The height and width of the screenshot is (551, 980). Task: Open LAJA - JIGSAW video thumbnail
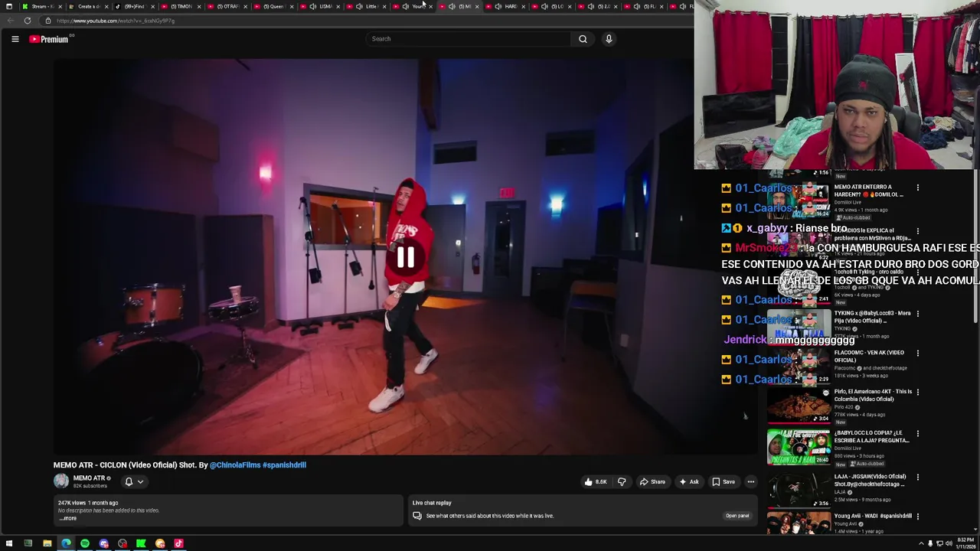click(799, 490)
